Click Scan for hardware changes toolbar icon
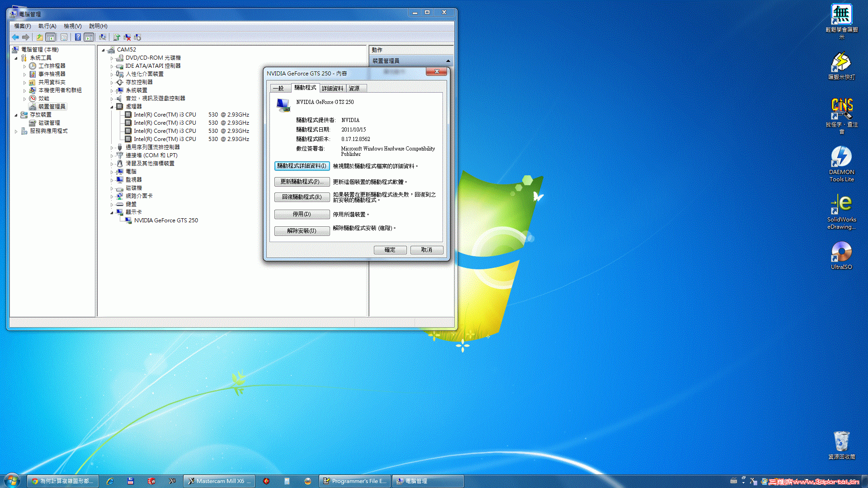This screenshot has width=868, height=488. pos(103,38)
